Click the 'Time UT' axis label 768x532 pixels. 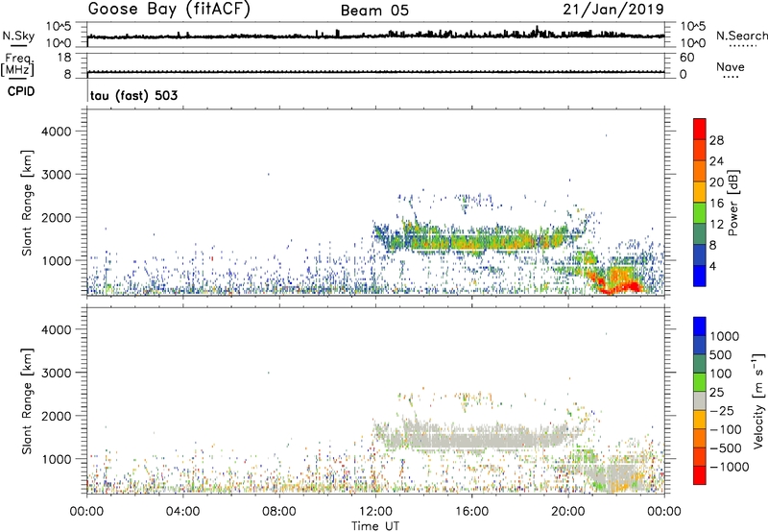click(x=375, y=525)
